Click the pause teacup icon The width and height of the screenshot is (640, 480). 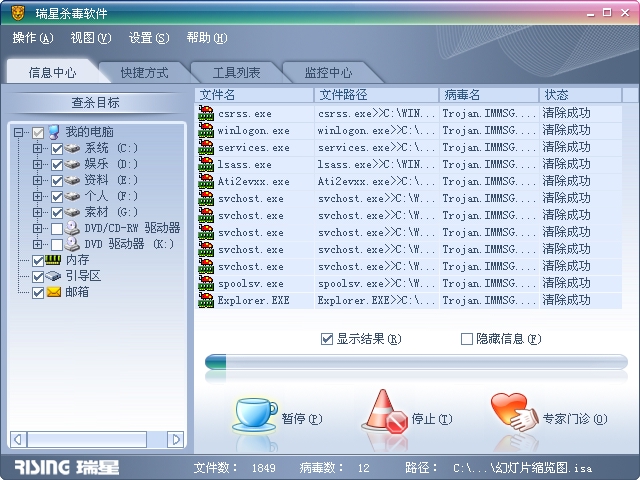(x=255, y=415)
